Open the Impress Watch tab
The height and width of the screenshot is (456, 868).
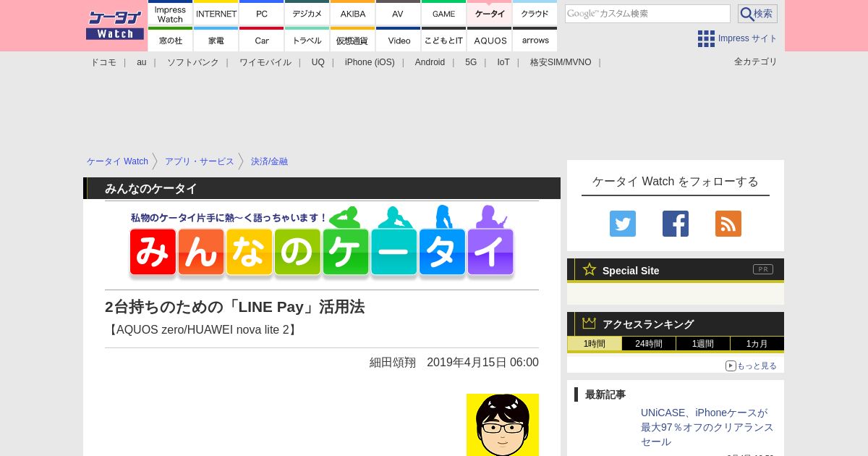(x=170, y=13)
